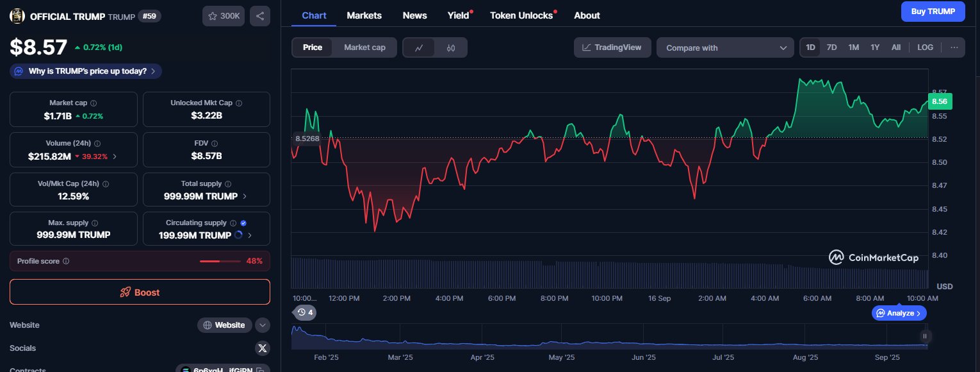Switch to candlestick chart icon
Screen dimensions: 980x372
point(451,47)
